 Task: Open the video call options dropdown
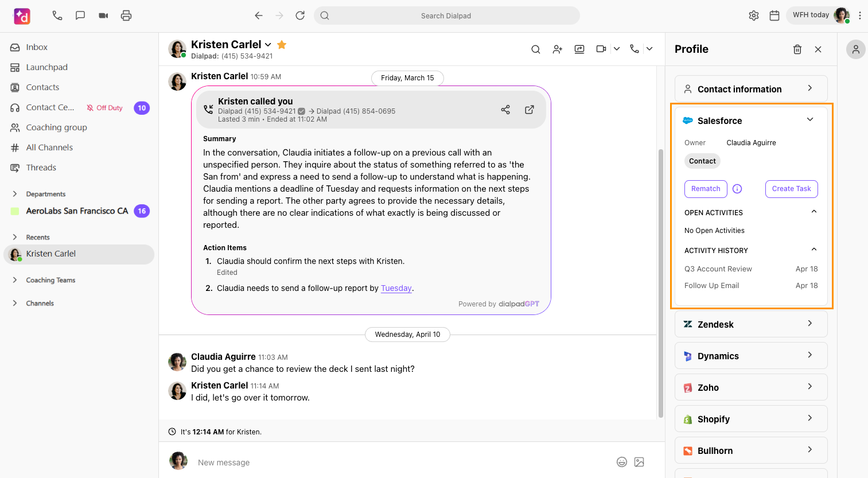point(617,49)
